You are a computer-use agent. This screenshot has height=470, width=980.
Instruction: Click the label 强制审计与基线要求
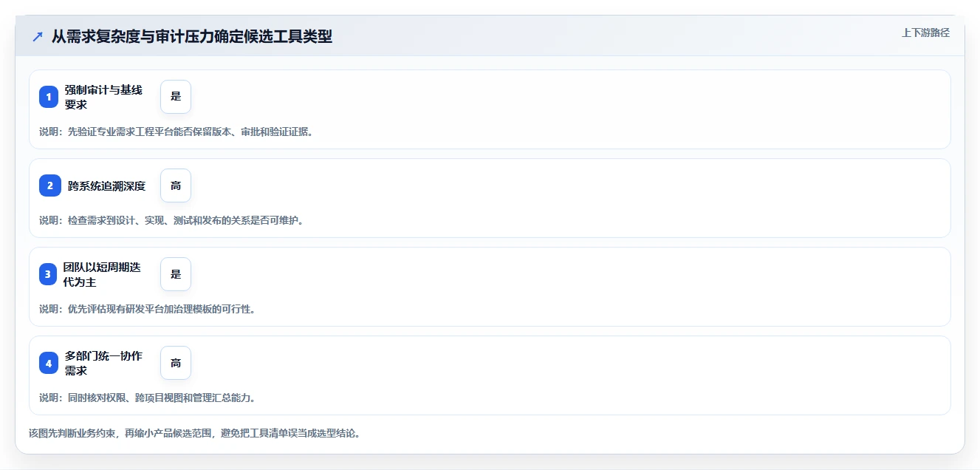(x=103, y=97)
